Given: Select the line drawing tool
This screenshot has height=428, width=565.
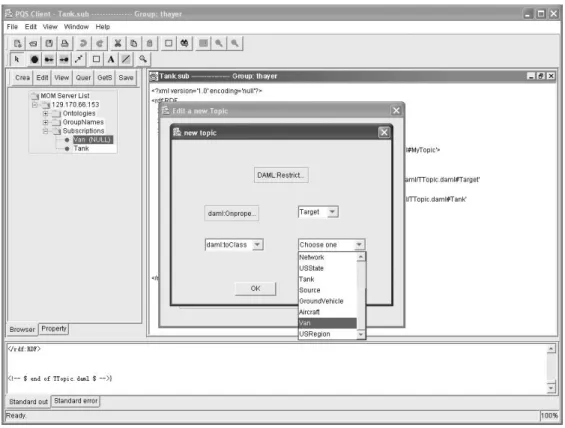Looking at the screenshot, I should click(x=126, y=59).
